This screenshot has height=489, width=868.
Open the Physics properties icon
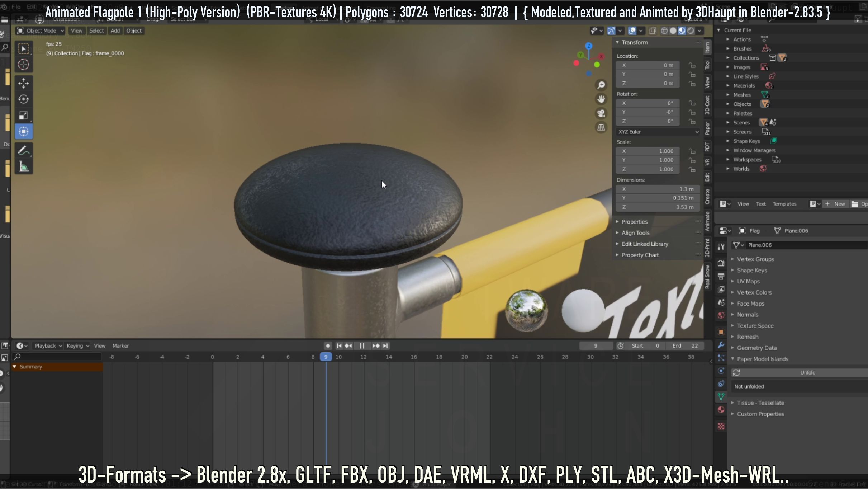coord(721,371)
